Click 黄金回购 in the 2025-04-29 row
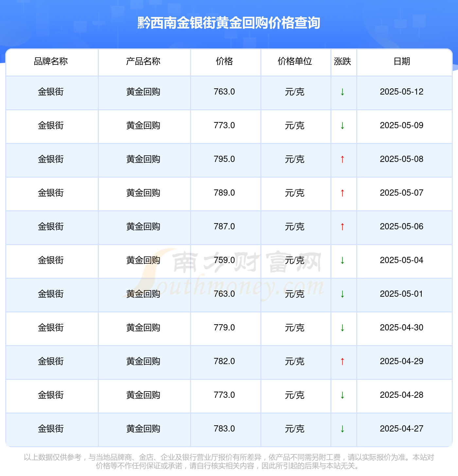458x476 pixels. pyautogui.click(x=143, y=361)
